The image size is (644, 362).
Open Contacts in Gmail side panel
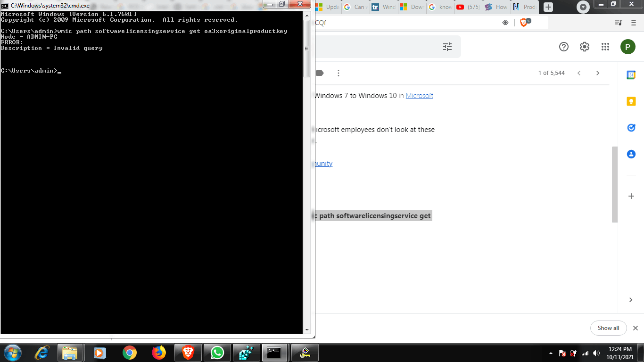[631, 154]
